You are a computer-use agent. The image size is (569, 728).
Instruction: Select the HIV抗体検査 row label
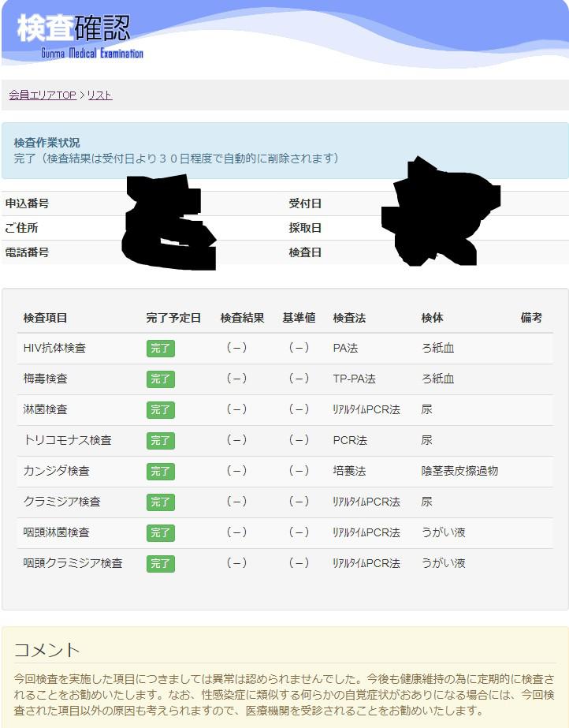pyautogui.click(x=54, y=348)
